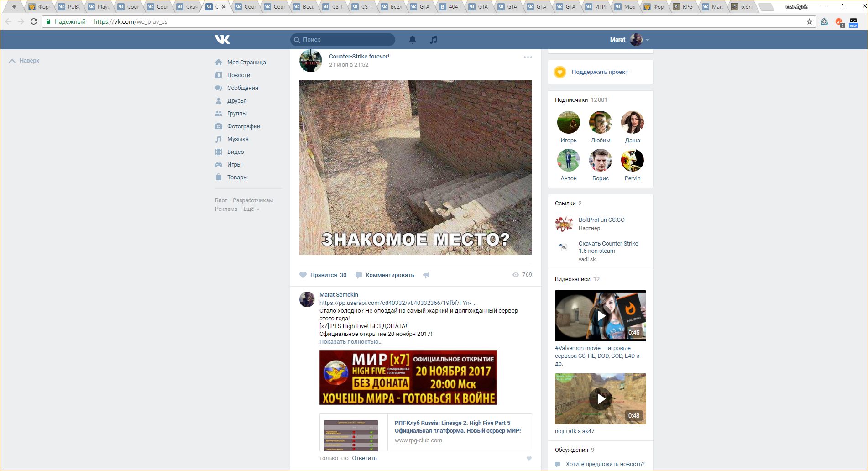Viewport: 868px width, 471px height.
Task: Open the music note icon in header
Action: 434,40
